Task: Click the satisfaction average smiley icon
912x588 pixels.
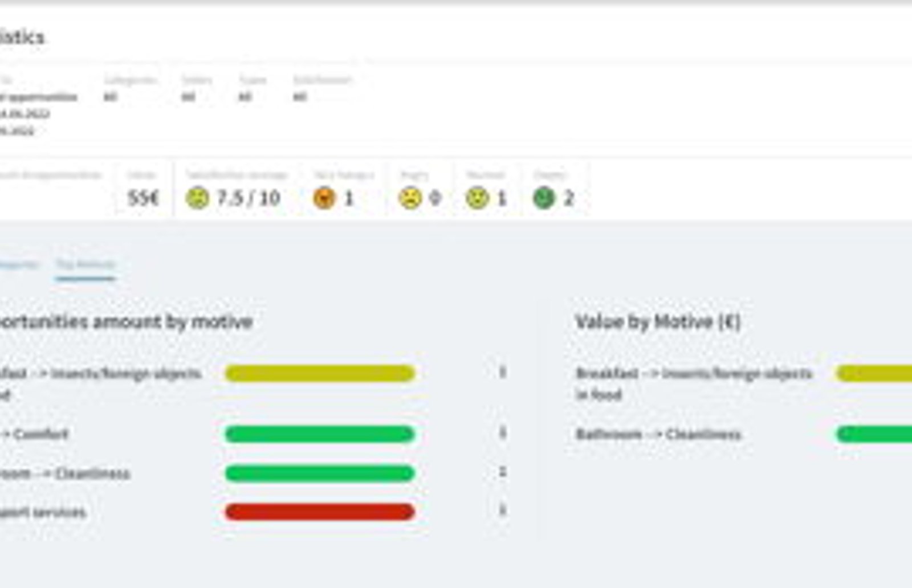Action: point(197,198)
